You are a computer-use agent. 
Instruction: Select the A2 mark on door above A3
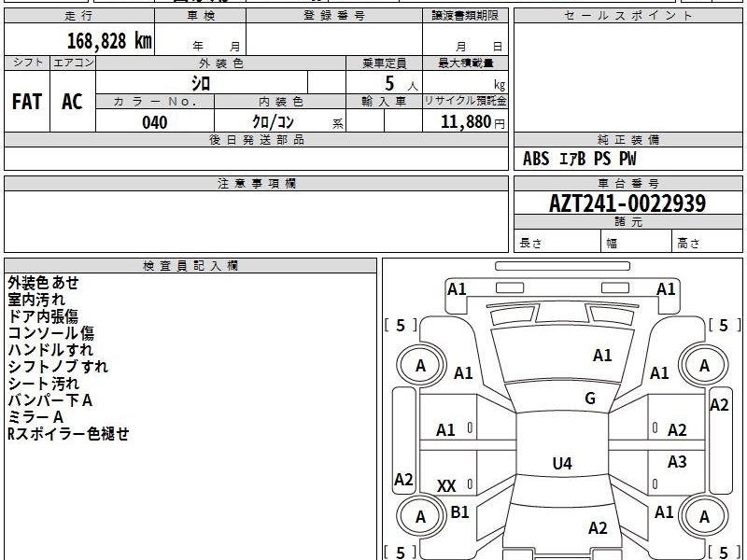677,430
